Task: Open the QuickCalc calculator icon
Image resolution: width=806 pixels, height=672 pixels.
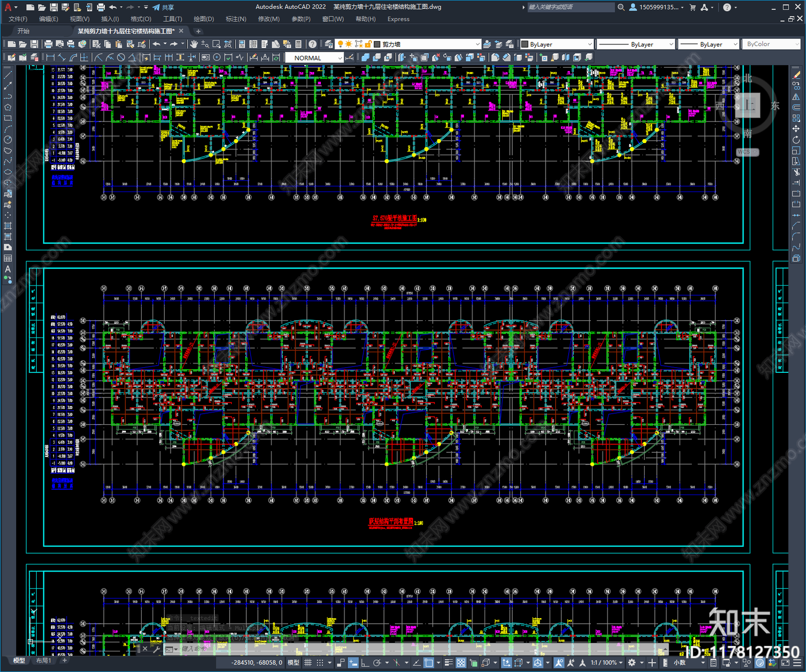Action: point(298,44)
